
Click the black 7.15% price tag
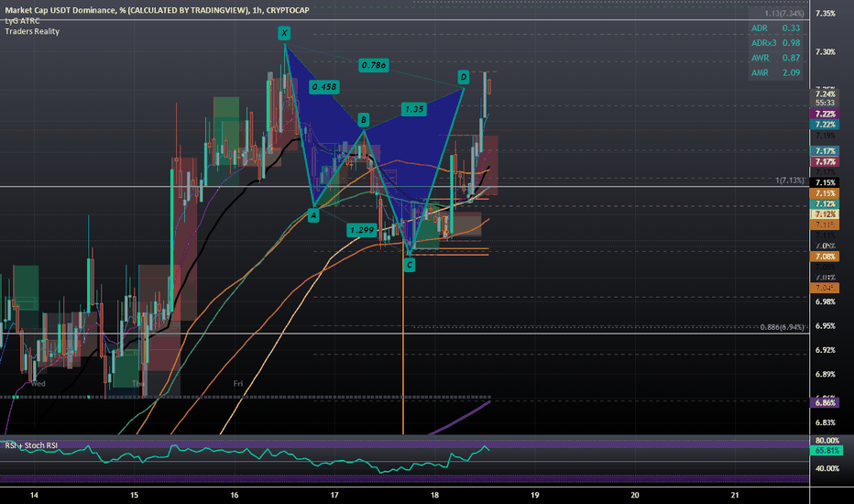[825, 182]
